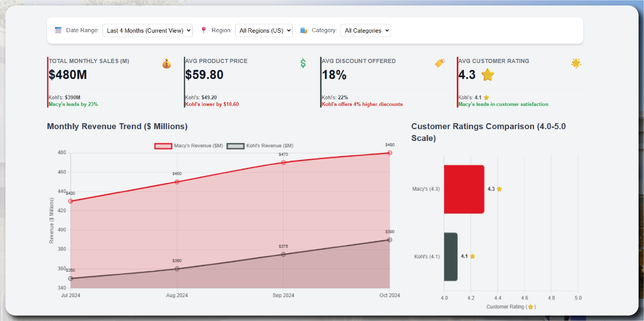
Task: Open the Date Range dropdown
Action: pos(148,31)
